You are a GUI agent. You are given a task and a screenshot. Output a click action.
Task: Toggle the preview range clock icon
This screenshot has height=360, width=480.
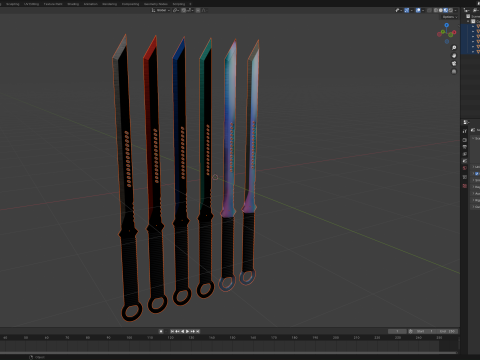pos(411,331)
